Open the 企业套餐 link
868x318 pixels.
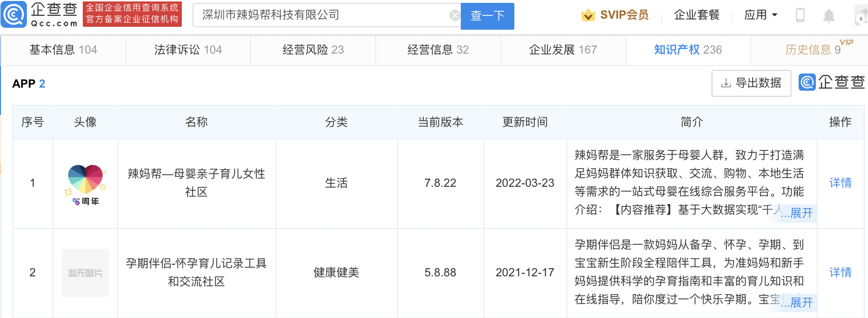[697, 15]
